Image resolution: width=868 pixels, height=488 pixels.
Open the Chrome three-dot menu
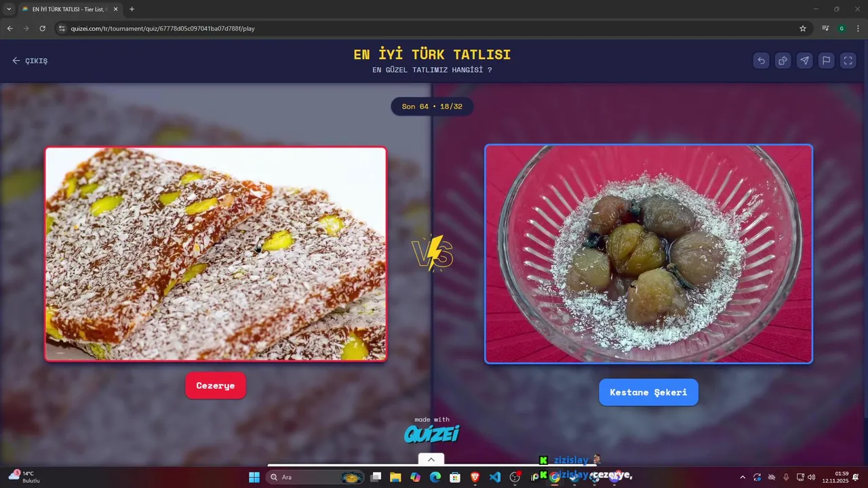858,28
